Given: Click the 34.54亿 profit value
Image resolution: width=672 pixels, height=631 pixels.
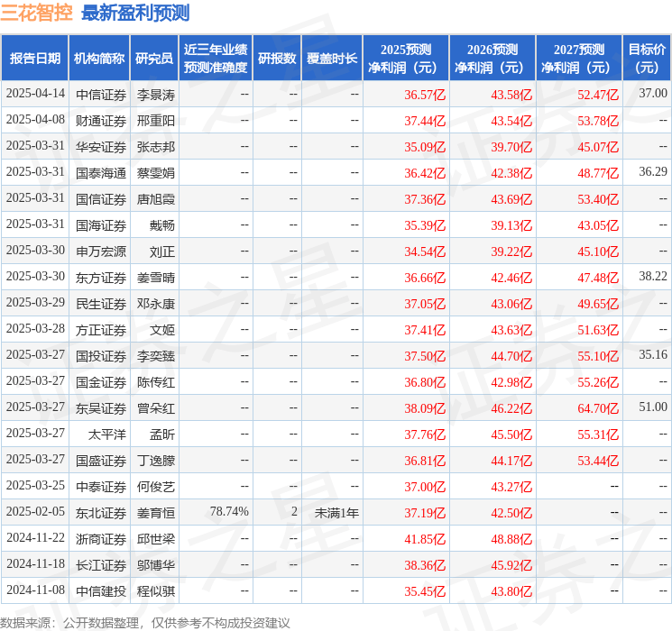Looking at the screenshot, I should tap(425, 251).
